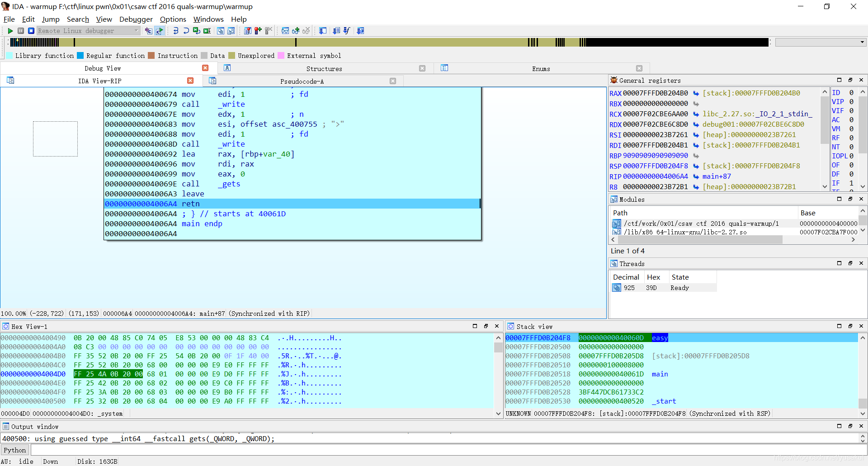Open the File menu
Viewport: 868px width, 466px height.
(x=9, y=19)
